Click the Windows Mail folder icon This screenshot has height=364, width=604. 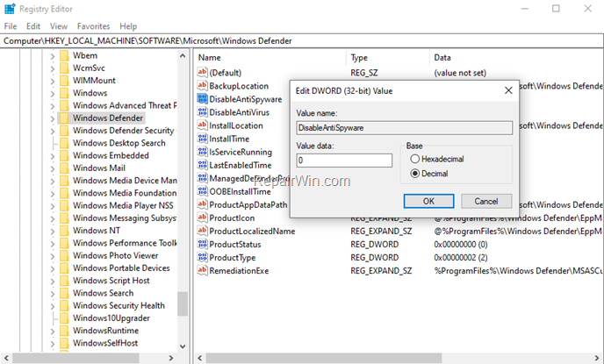pyautogui.click(x=64, y=168)
